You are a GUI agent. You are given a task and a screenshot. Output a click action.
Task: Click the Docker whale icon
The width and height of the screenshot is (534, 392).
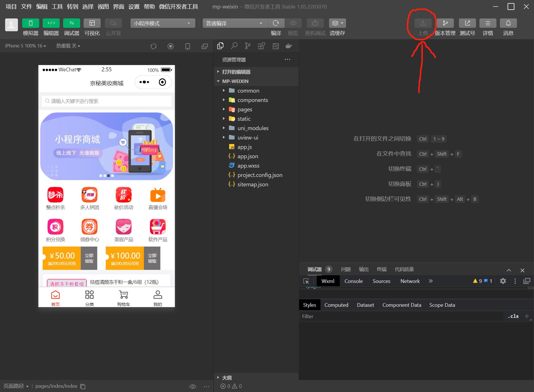click(x=289, y=46)
